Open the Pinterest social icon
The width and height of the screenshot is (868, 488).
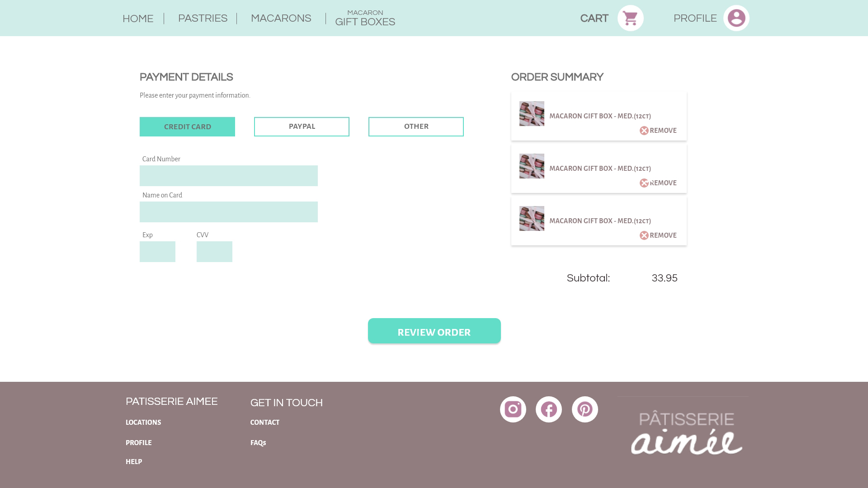(x=585, y=409)
